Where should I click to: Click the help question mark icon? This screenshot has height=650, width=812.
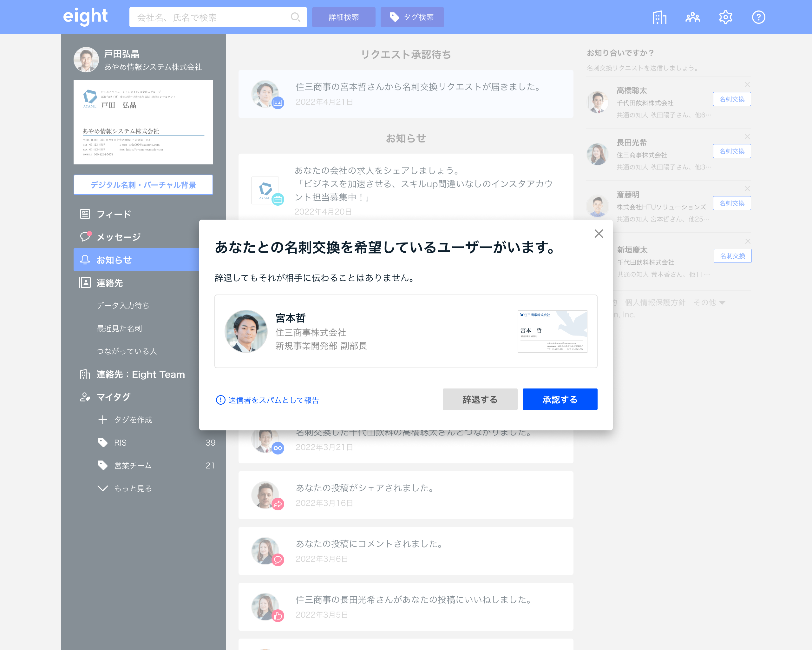758,17
